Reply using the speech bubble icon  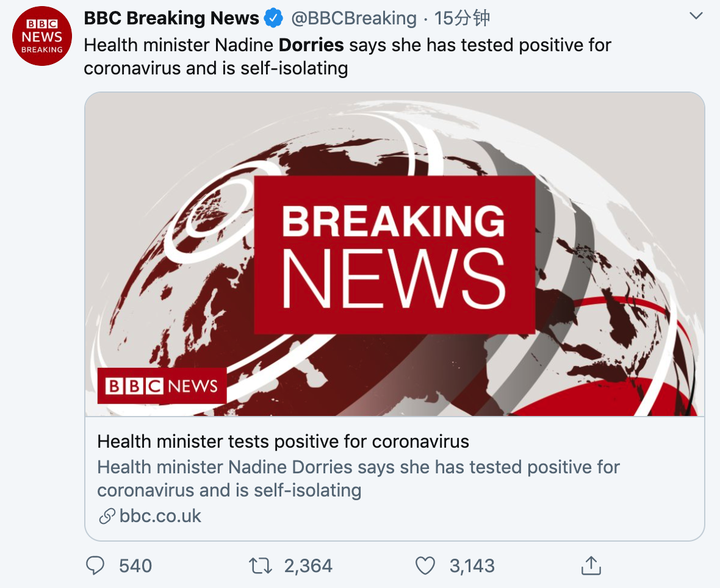(95, 566)
